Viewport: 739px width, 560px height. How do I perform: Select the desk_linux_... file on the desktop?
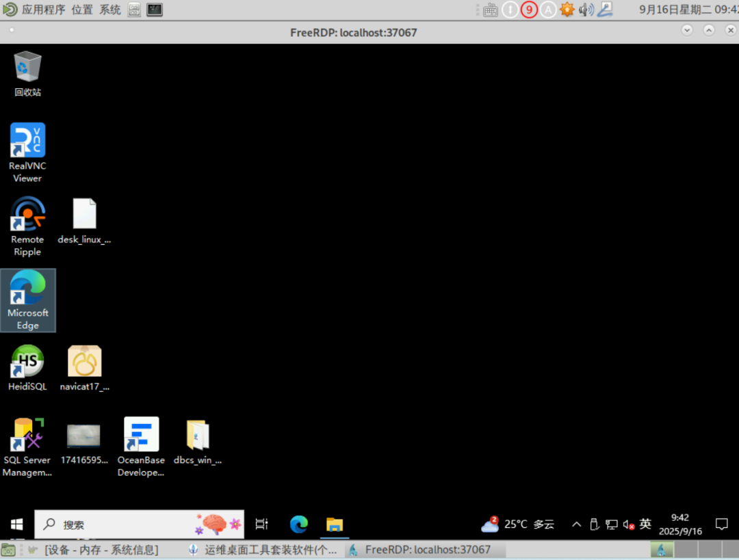(x=84, y=221)
